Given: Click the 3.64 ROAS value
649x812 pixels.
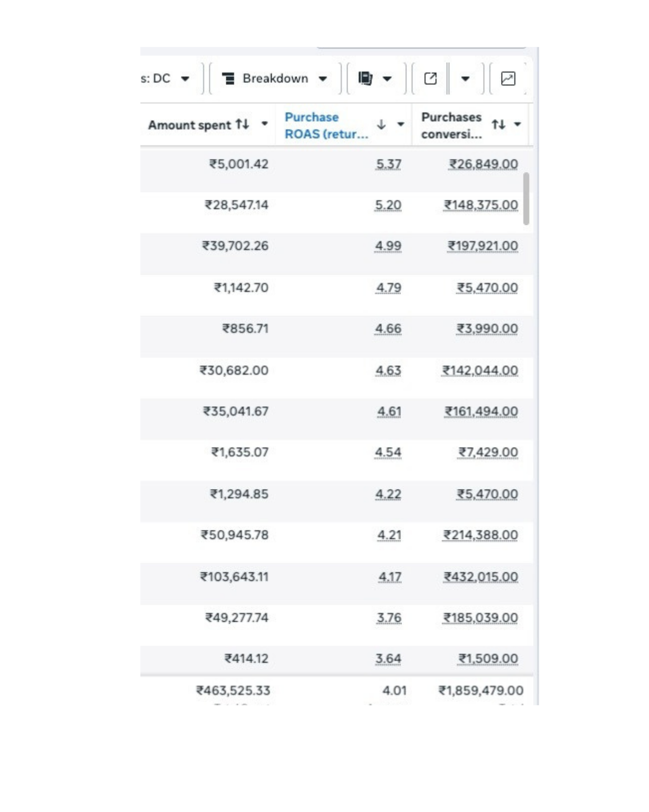Looking at the screenshot, I should pyautogui.click(x=388, y=658).
